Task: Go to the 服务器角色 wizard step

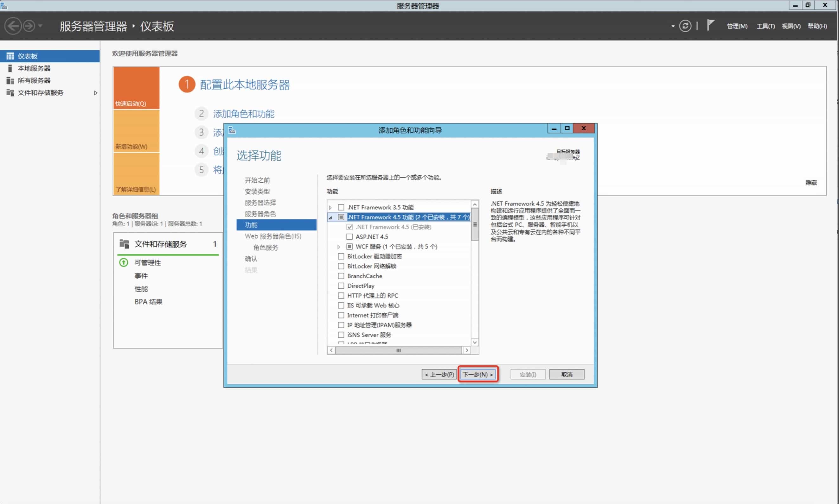Action: pyautogui.click(x=260, y=214)
